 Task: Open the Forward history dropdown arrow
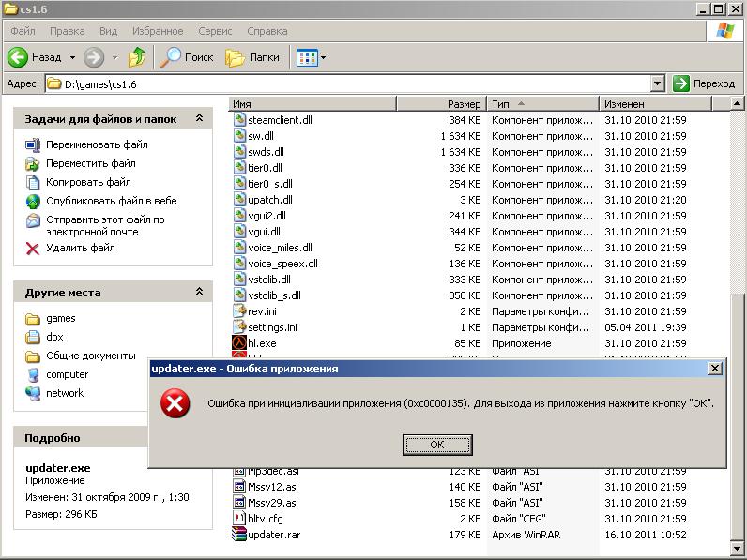(x=114, y=57)
